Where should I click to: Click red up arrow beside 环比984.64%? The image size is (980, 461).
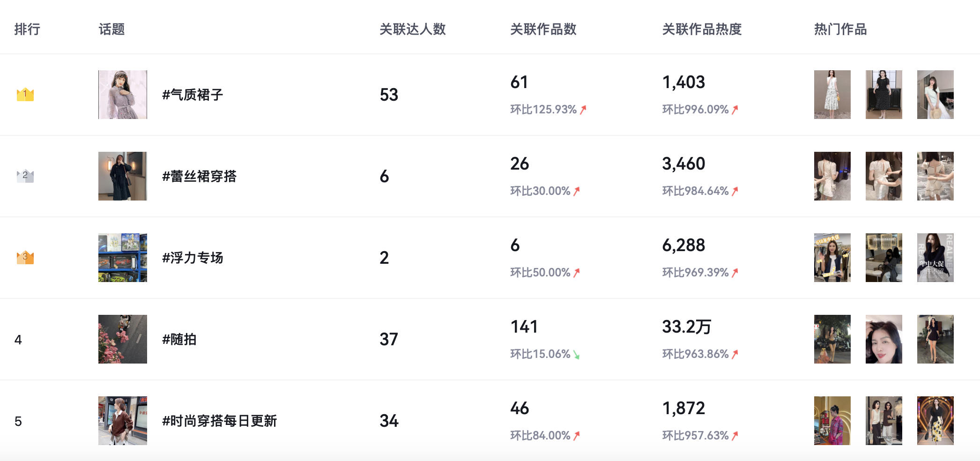[735, 191]
